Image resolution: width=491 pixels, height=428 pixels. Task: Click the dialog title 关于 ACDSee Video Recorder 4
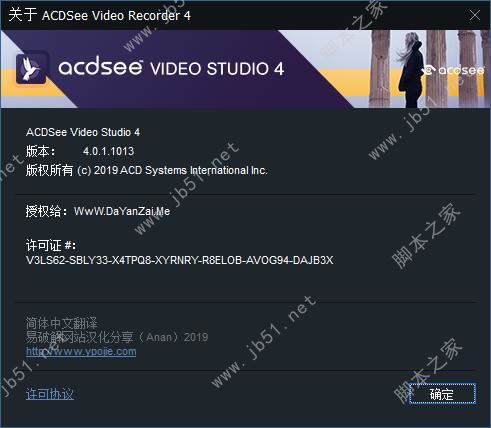point(99,15)
